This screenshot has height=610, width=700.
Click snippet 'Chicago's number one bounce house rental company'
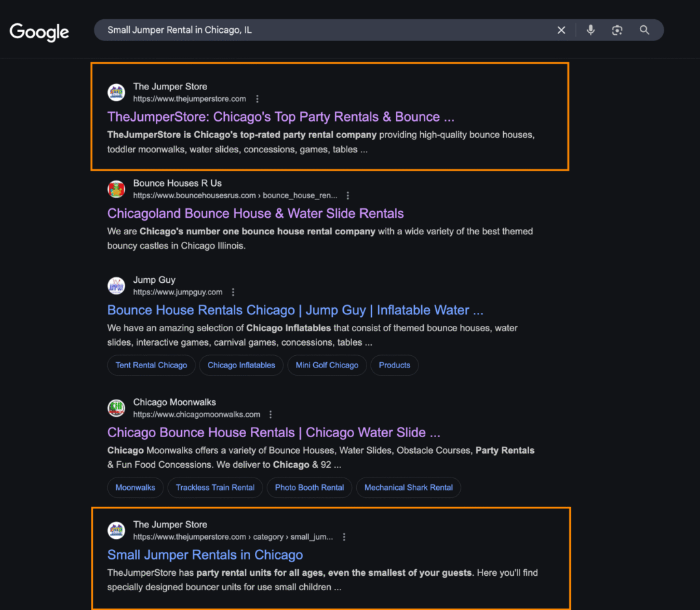coord(258,231)
